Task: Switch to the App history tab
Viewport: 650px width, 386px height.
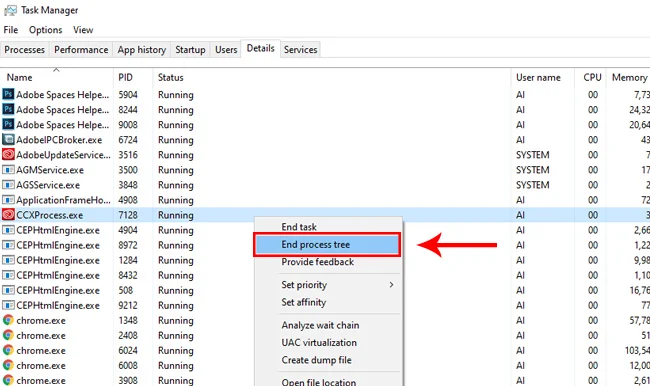Action: point(141,49)
